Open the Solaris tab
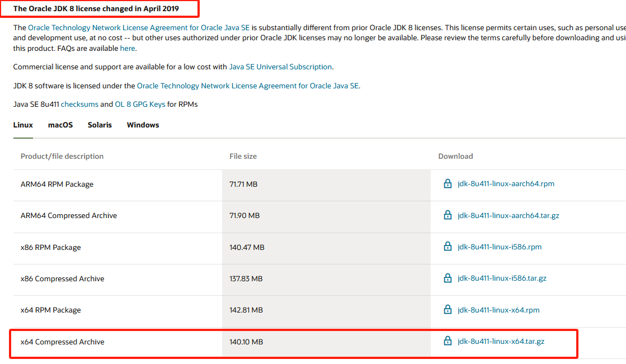626x364 pixels. 100,125
